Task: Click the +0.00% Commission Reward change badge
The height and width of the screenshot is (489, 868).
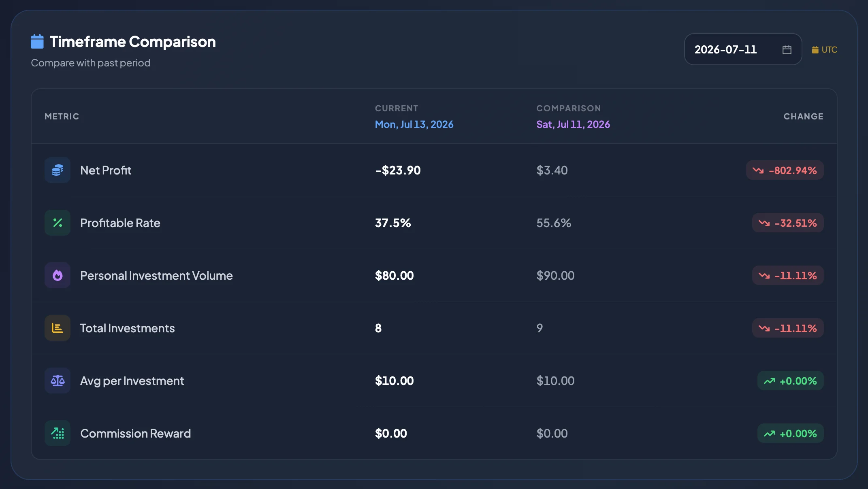Action: pos(790,433)
